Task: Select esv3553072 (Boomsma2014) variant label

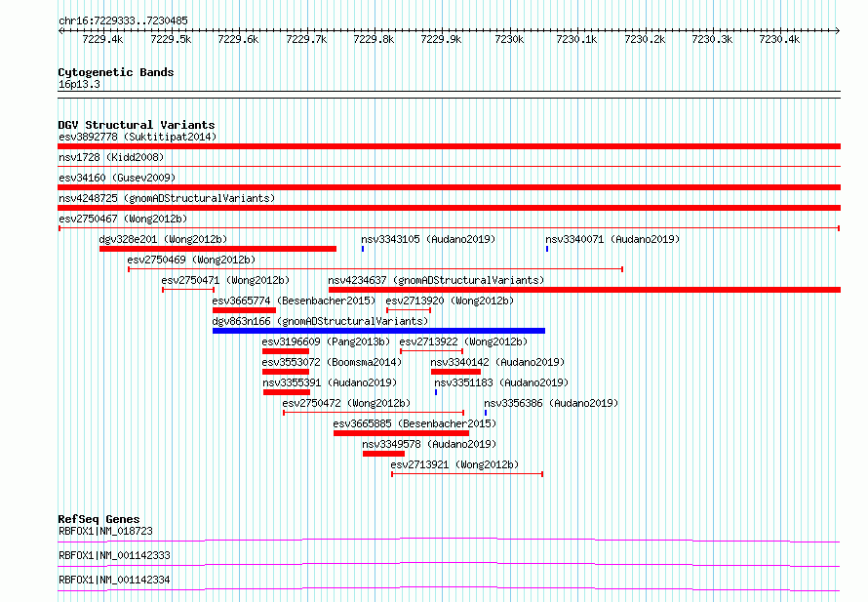Action: pos(332,362)
